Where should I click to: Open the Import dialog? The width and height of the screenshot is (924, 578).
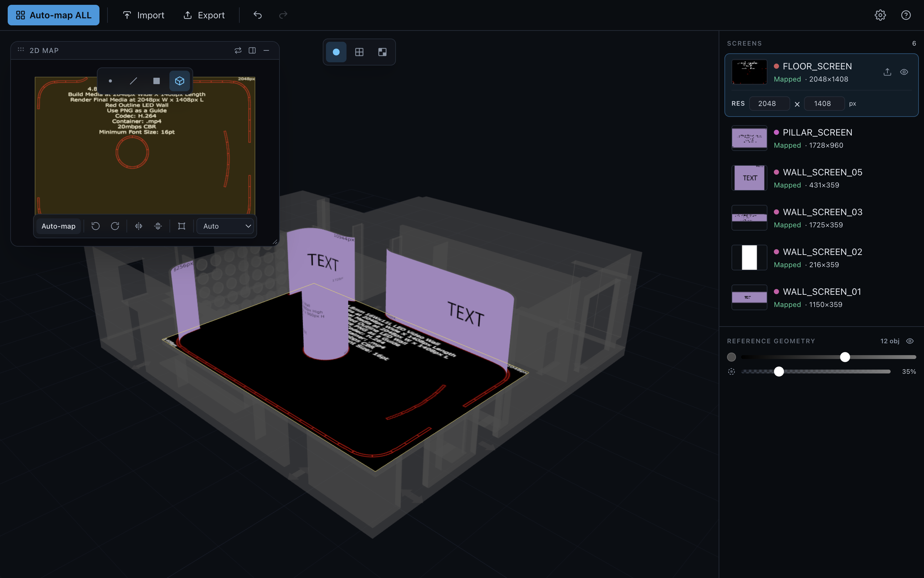coord(143,15)
